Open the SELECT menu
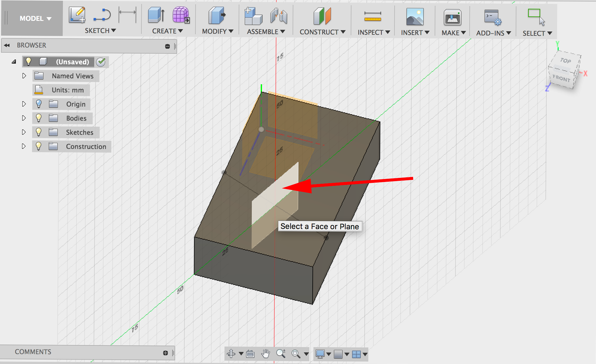 tap(537, 33)
